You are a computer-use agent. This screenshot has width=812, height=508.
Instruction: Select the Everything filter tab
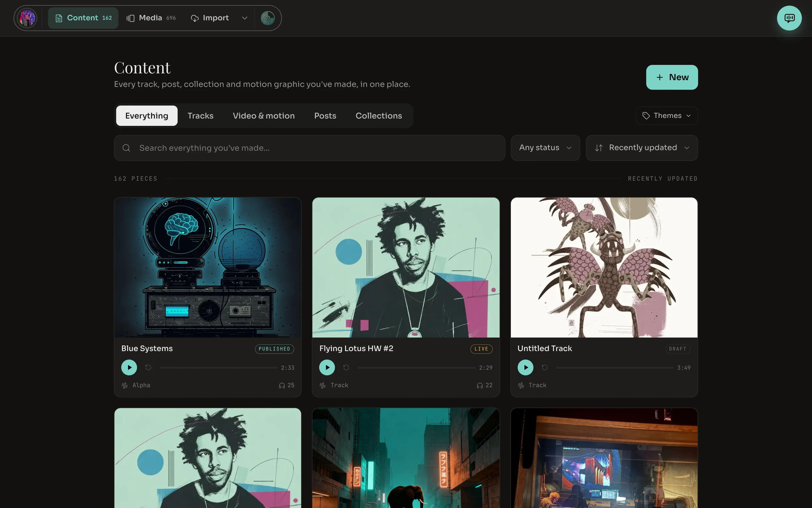pyautogui.click(x=147, y=116)
